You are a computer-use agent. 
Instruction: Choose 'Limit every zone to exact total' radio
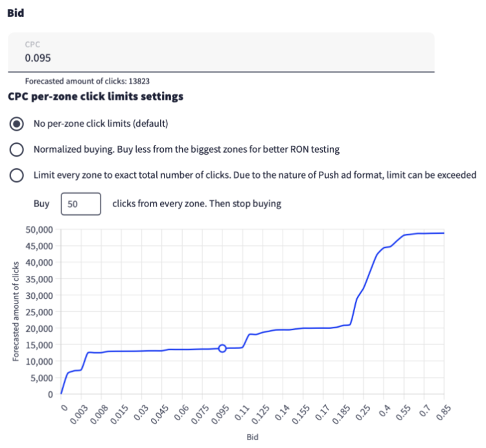click(x=17, y=175)
